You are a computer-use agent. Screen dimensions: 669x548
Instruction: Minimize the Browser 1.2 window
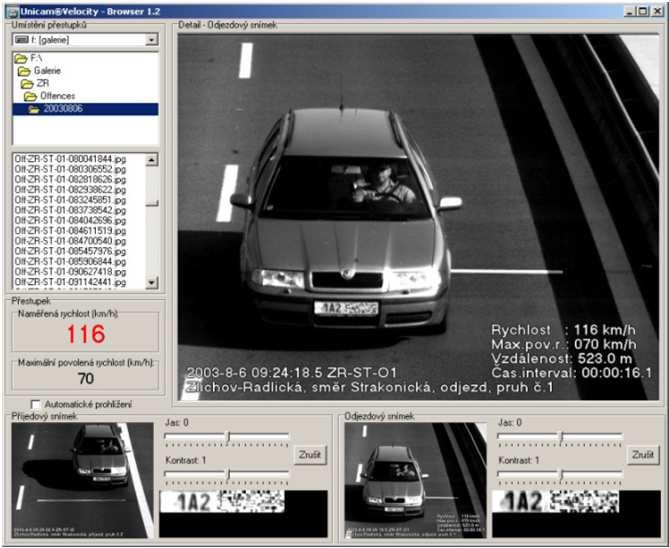629,12
